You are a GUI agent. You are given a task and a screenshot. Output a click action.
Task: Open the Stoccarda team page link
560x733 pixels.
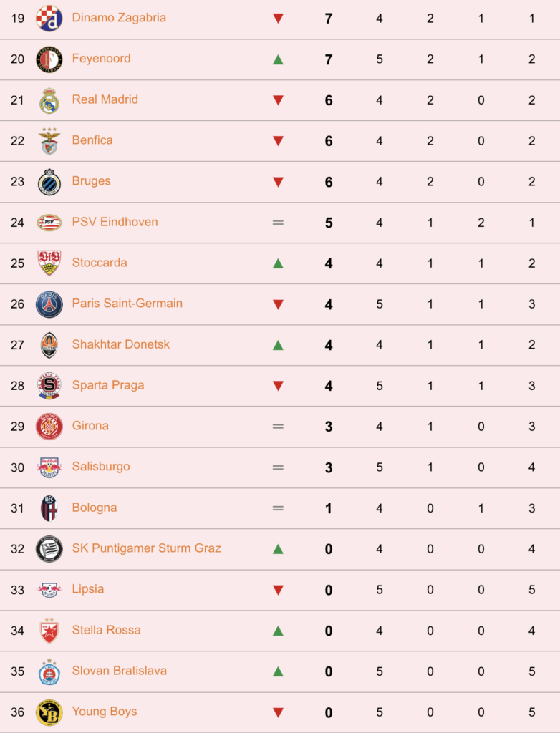(100, 262)
